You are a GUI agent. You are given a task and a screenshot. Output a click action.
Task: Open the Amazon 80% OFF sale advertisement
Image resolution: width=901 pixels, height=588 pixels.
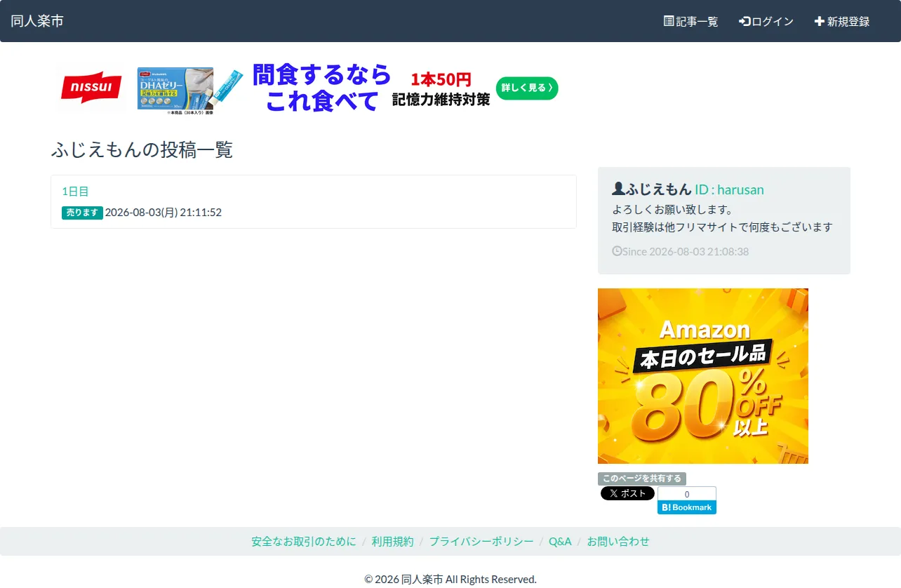pos(703,376)
